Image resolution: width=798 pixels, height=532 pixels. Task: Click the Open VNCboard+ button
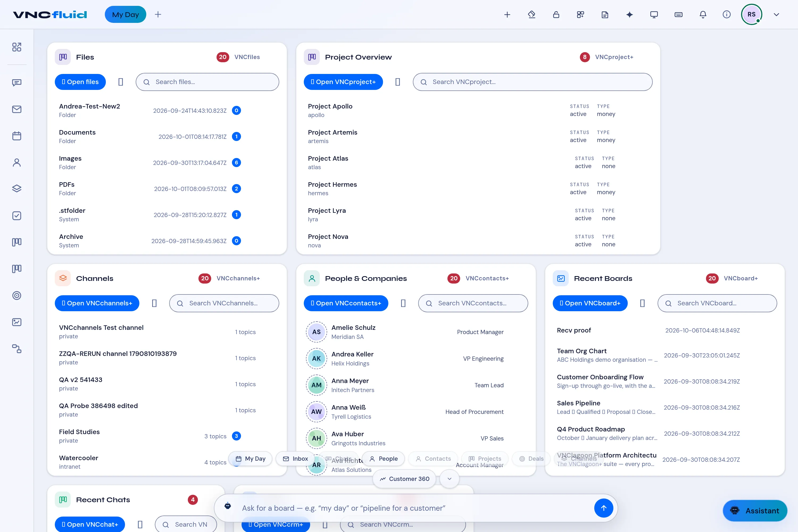pos(590,303)
